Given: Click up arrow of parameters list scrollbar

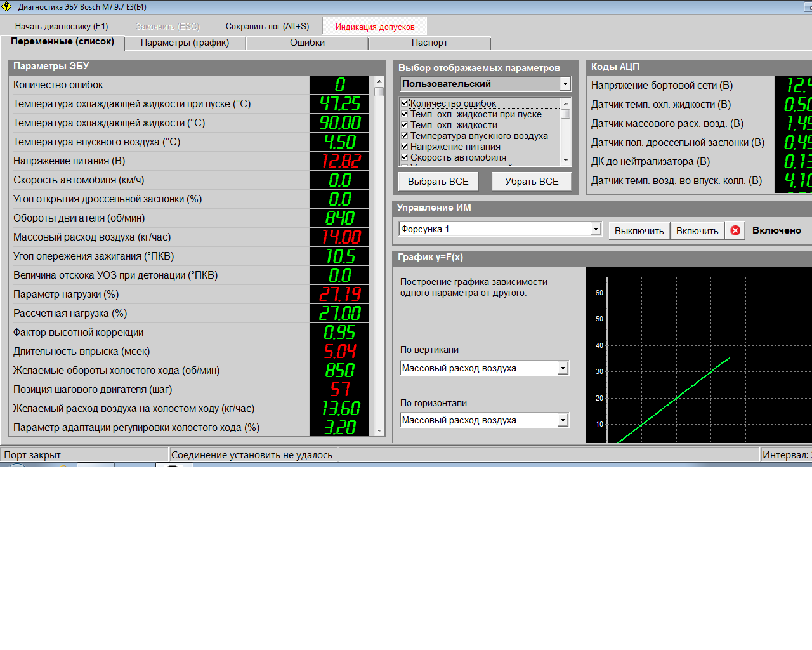Looking at the screenshot, I should pyautogui.click(x=379, y=81).
